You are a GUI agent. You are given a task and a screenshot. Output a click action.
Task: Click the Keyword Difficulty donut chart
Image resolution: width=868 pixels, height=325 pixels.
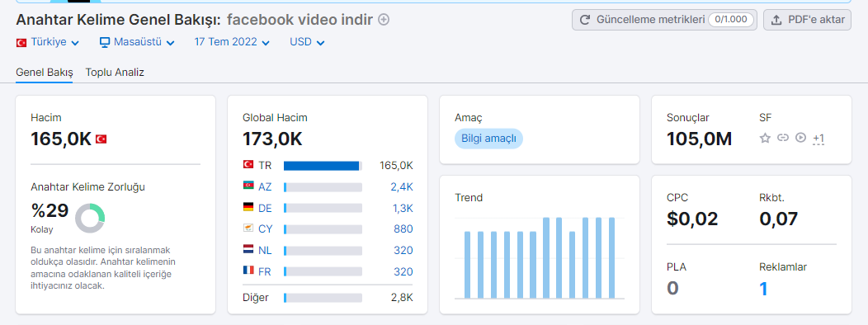pyautogui.click(x=90, y=218)
